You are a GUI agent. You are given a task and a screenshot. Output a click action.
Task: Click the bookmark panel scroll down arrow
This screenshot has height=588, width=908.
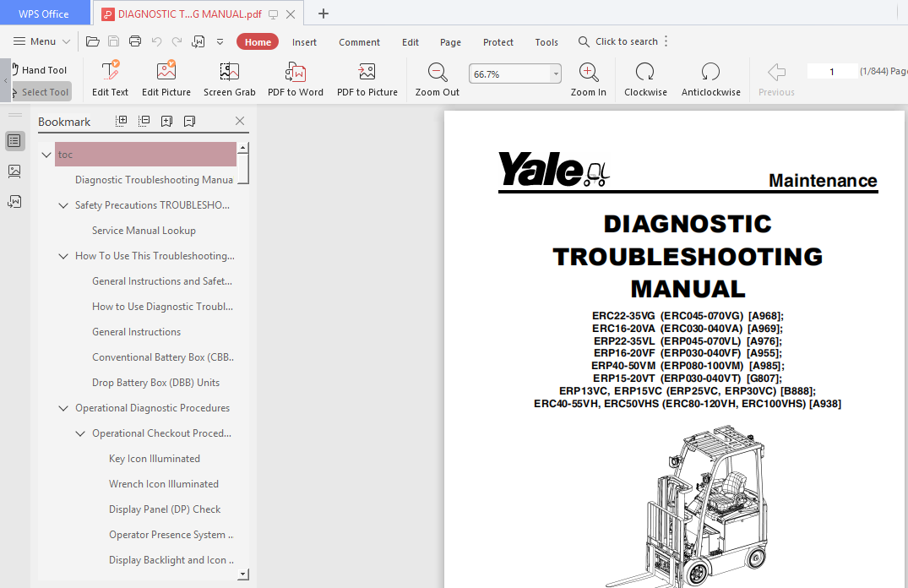[x=243, y=574]
